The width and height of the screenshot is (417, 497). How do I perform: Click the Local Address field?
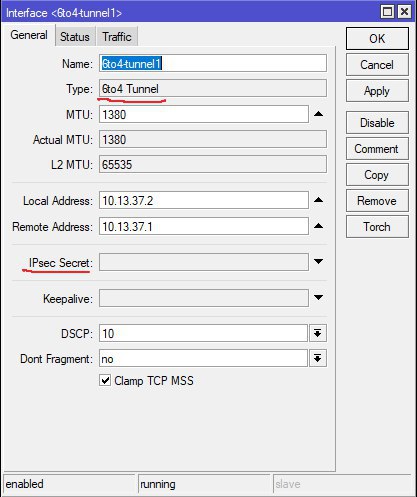tap(204, 200)
